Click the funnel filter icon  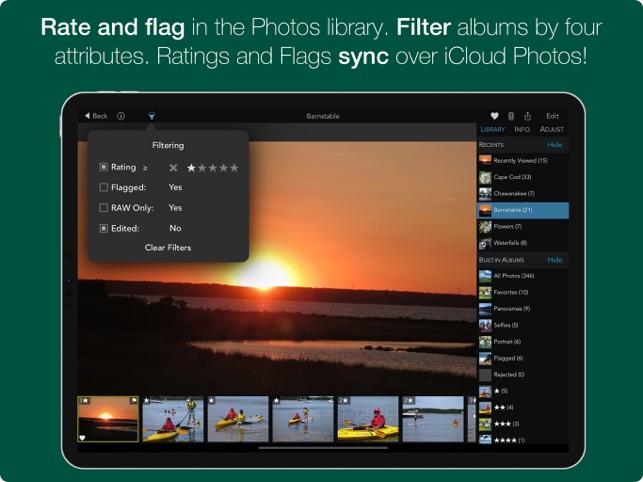click(151, 116)
